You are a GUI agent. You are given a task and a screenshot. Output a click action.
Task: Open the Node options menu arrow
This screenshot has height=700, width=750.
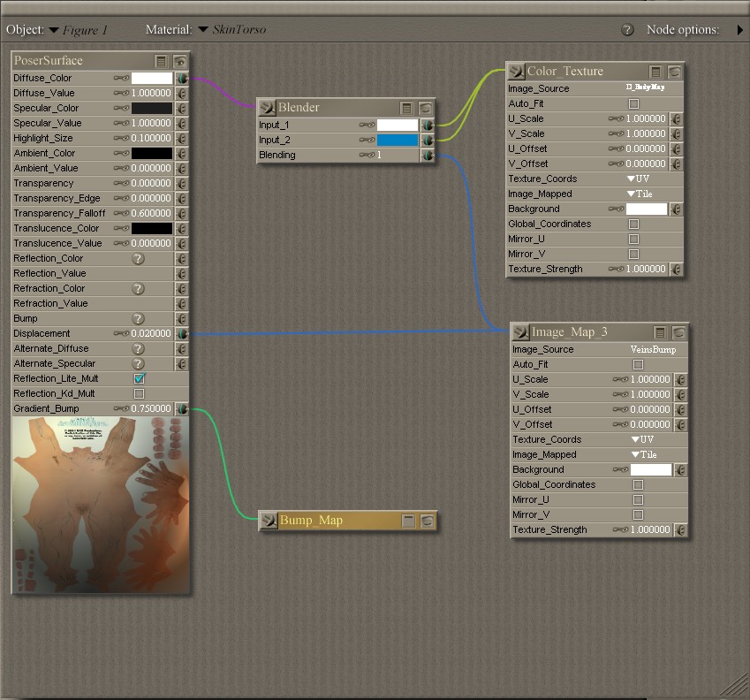[x=739, y=30]
